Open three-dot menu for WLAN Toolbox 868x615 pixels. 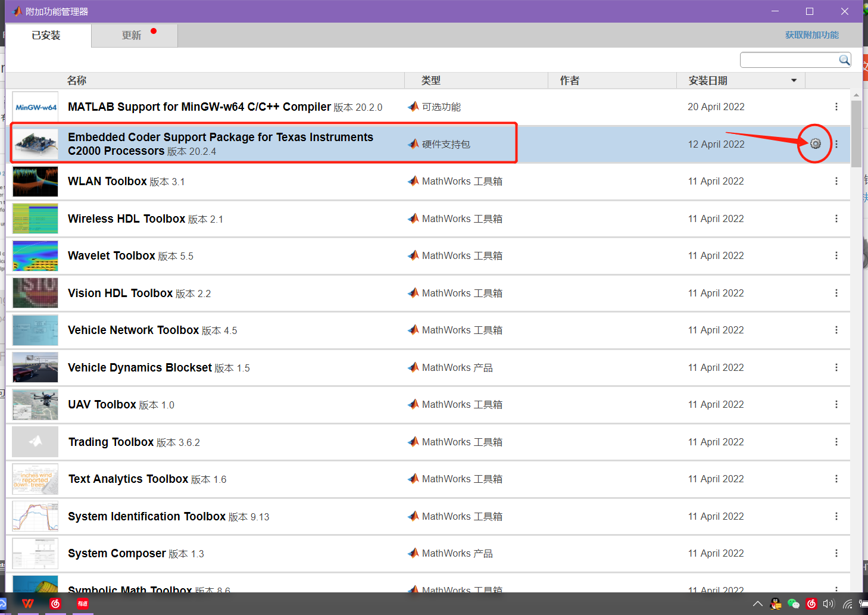point(836,181)
